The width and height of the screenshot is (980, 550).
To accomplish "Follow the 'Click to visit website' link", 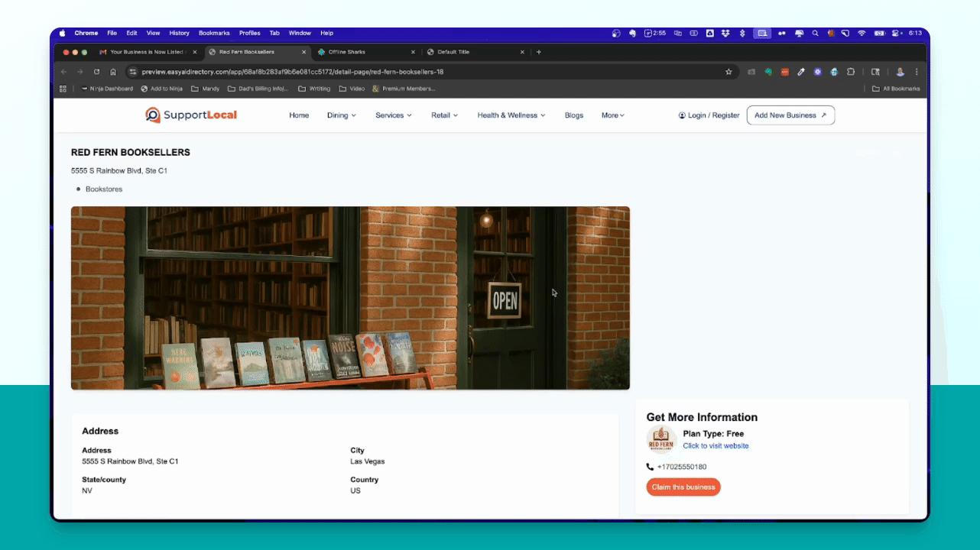I will (716, 445).
